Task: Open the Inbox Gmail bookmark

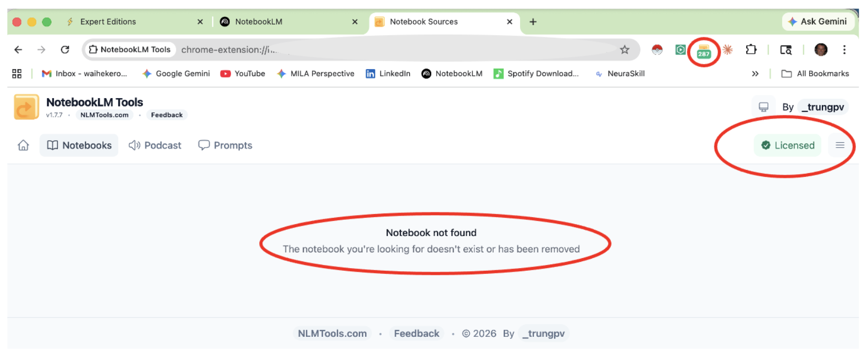Action: click(84, 74)
